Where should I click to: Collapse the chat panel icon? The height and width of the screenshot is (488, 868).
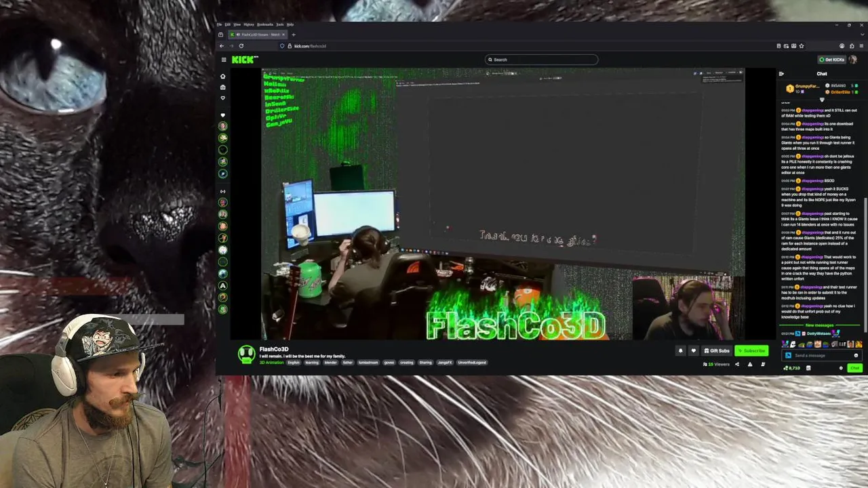(781, 74)
